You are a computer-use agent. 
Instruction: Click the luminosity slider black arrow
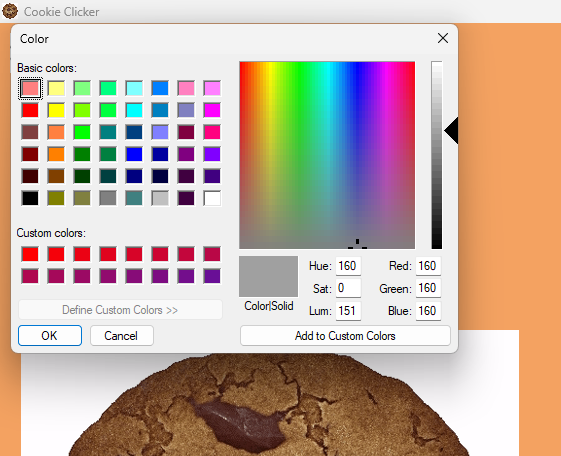click(451, 131)
